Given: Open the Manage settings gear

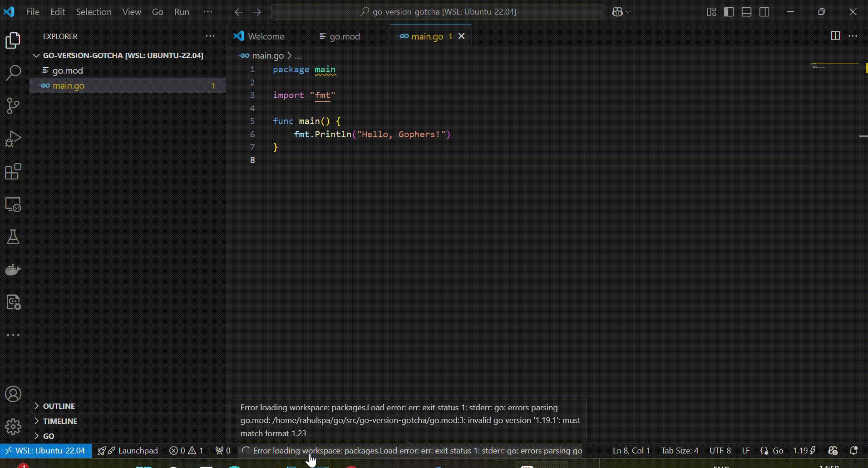Looking at the screenshot, I should pos(13,427).
